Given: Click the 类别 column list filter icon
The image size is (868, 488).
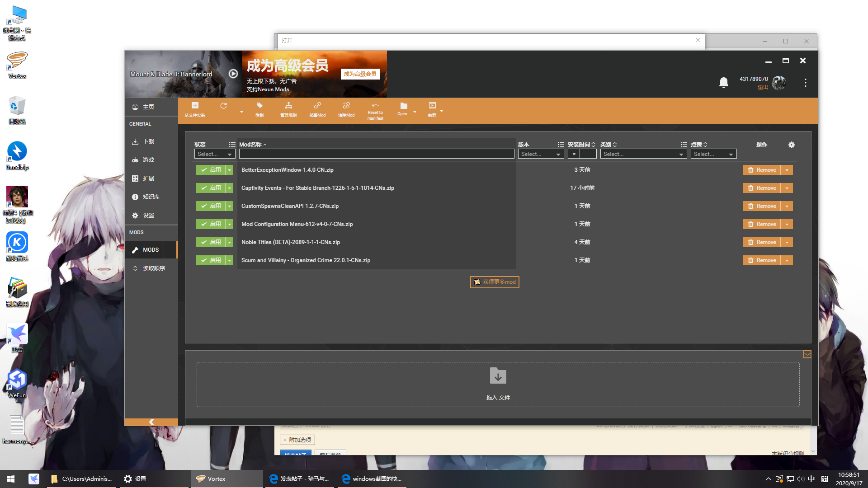Looking at the screenshot, I should 684,145.
